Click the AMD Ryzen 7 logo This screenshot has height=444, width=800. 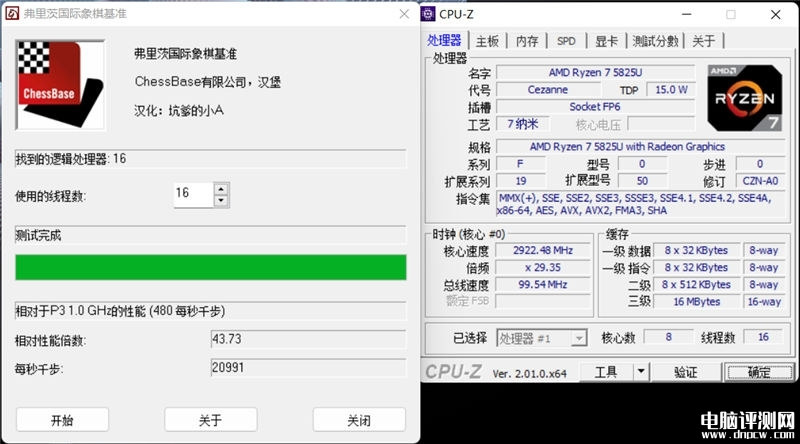pyautogui.click(x=744, y=97)
